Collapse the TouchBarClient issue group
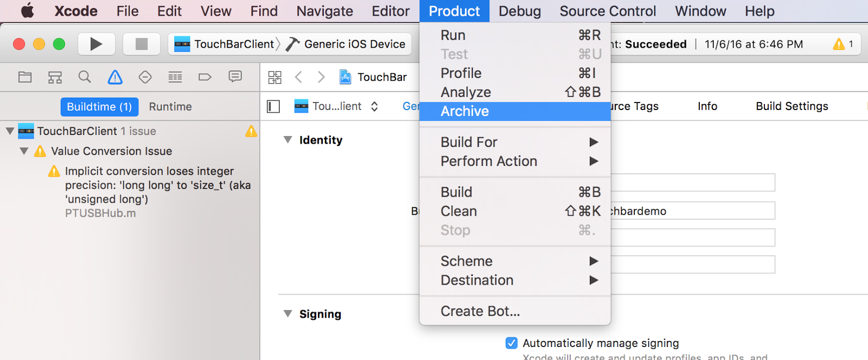The image size is (868, 360). (x=10, y=131)
